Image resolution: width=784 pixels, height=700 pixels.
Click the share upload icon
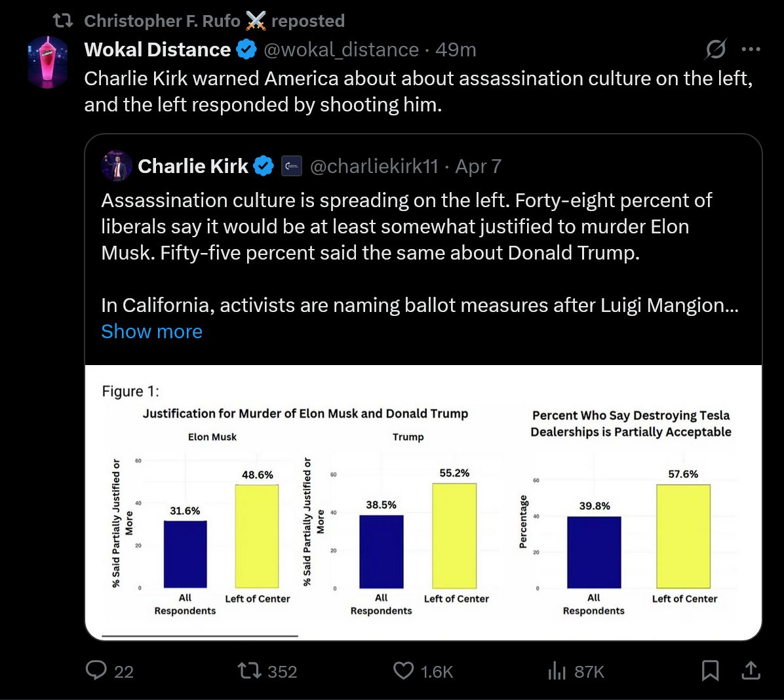pos(751,671)
